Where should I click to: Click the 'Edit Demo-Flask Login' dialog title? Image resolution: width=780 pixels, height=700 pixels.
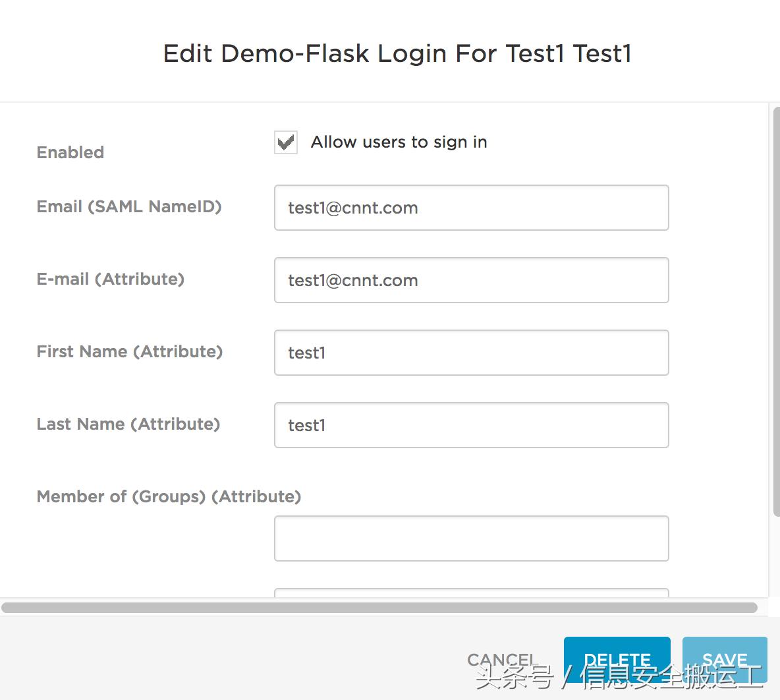397,53
